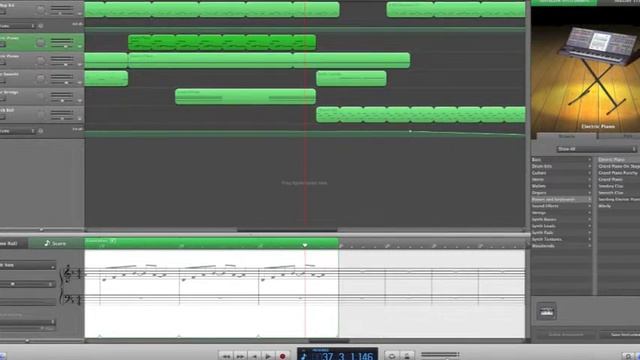Click the pan knob of the top drum track
The width and height of the screenshot is (640, 360).
[x=40, y=10]
